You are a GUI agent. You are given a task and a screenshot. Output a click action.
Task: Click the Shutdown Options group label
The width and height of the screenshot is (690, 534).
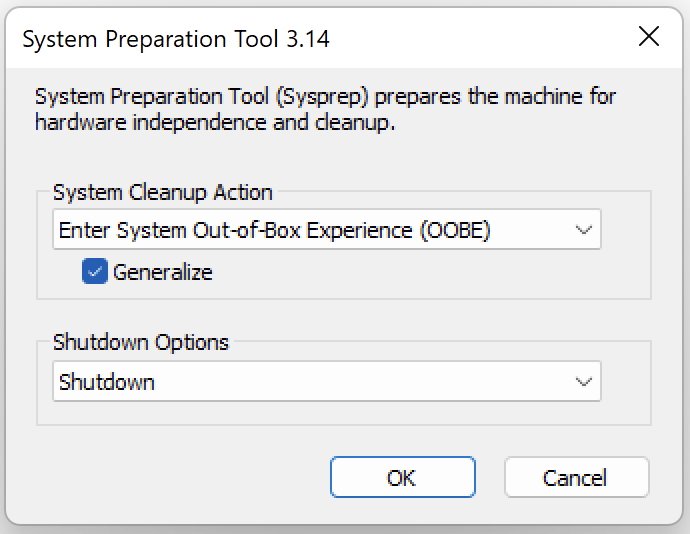tap(141, 342)
